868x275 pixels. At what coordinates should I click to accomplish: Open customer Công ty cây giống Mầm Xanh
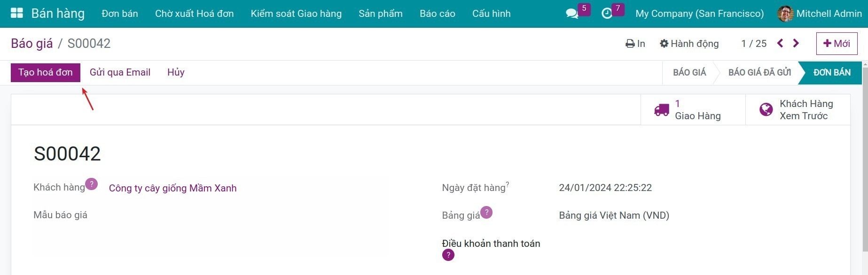(x=173, y=188)
